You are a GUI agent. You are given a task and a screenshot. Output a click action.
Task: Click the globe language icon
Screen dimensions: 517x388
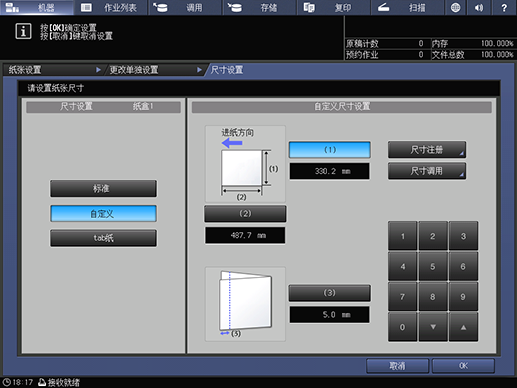tap(455, 7)
